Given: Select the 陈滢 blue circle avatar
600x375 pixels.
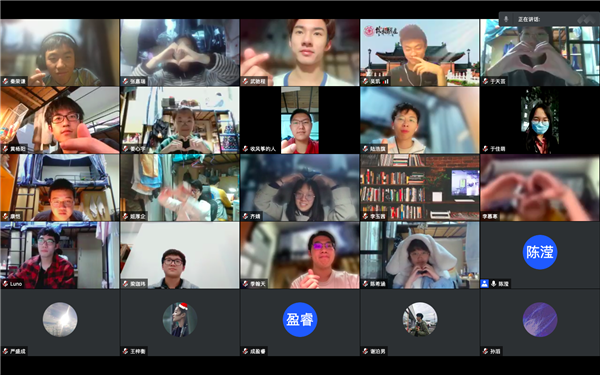Looking at the screenshot, I should pos(540,252).
